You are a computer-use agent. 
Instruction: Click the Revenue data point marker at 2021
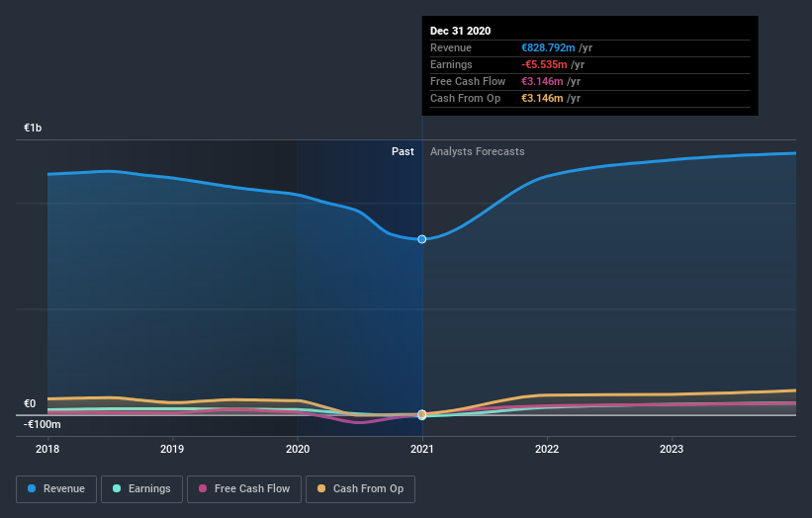[x=422, y=239]
